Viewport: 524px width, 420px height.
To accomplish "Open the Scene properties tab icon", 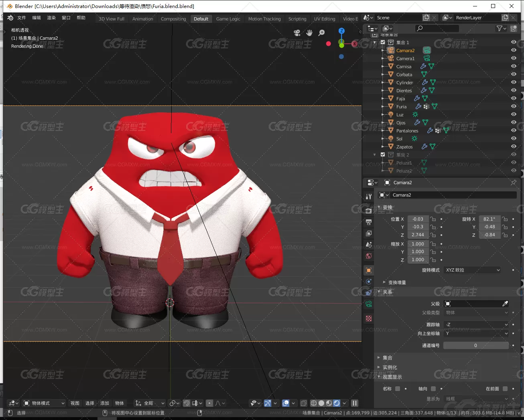I will (x=369, y=245).
